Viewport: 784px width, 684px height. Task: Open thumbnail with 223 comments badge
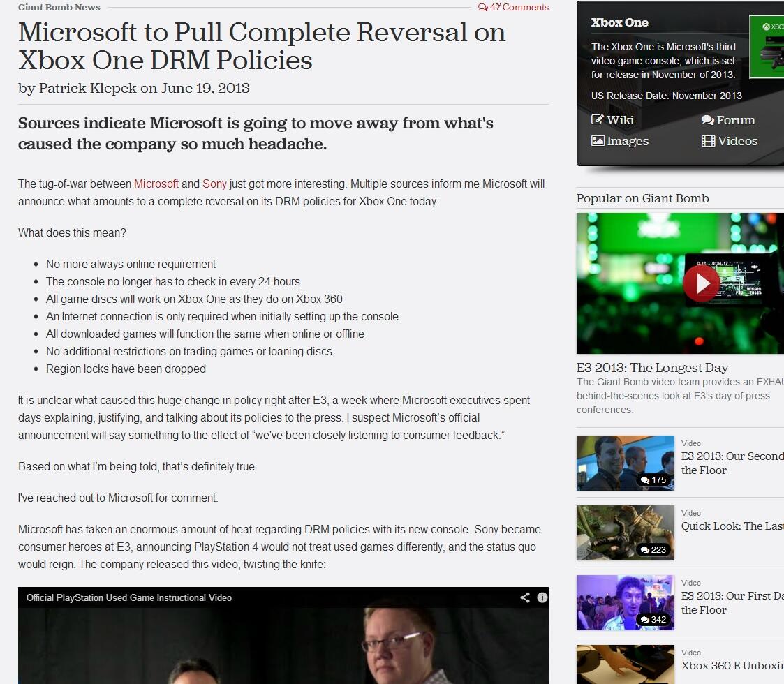pyautogui.click(x=625, y=533)
